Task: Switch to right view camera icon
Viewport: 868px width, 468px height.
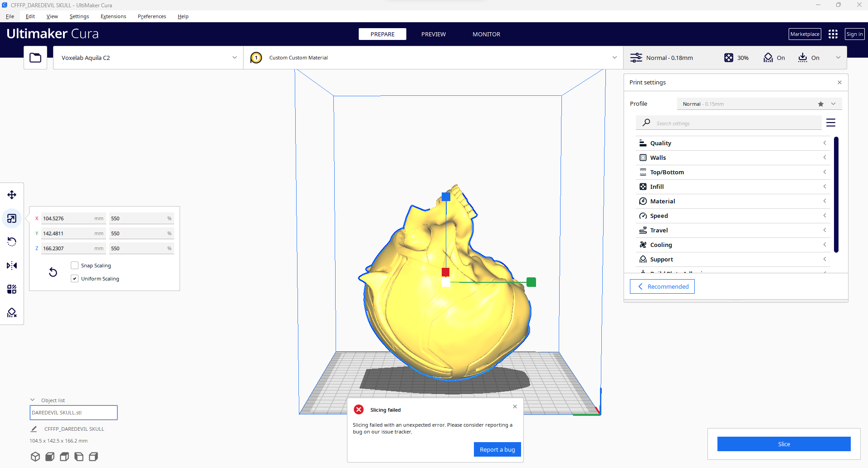Action: (x=93, y=457)
